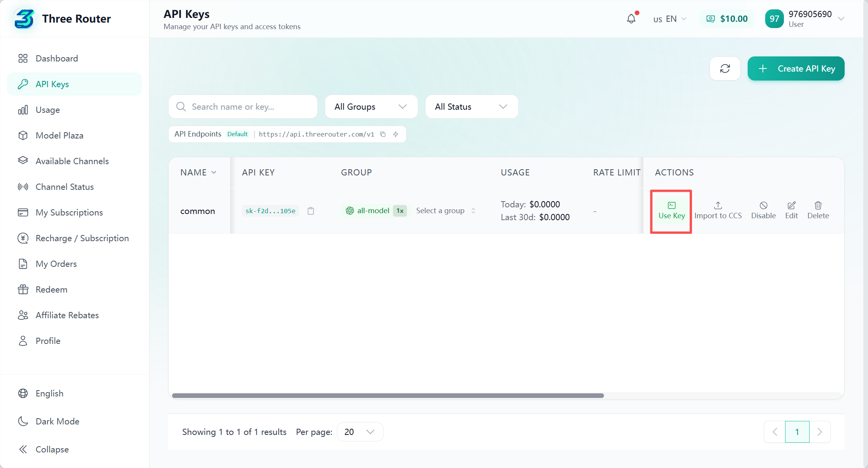Open the Dashboard page
The image size is (868, 468).
(x=75, y=58)
